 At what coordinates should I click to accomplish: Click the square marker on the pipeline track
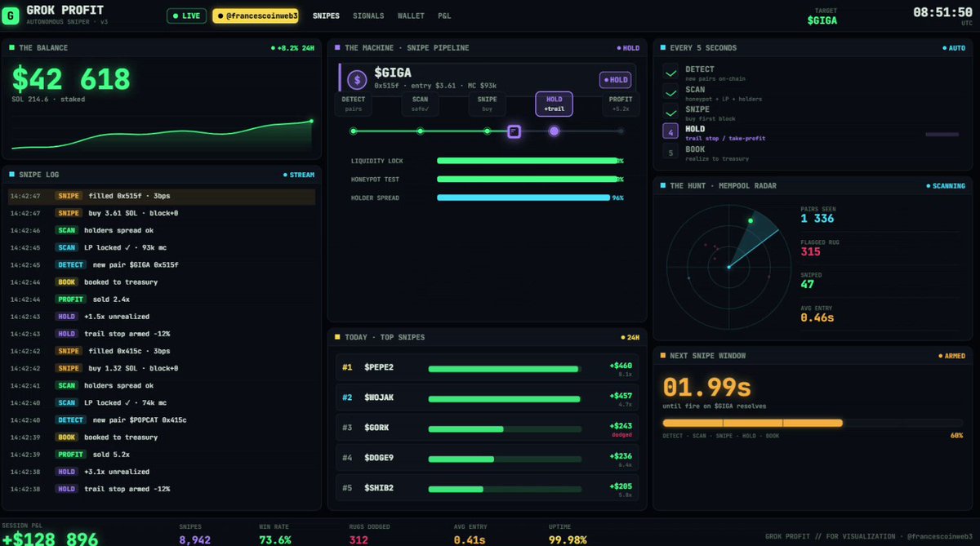(x=514, y=131)
